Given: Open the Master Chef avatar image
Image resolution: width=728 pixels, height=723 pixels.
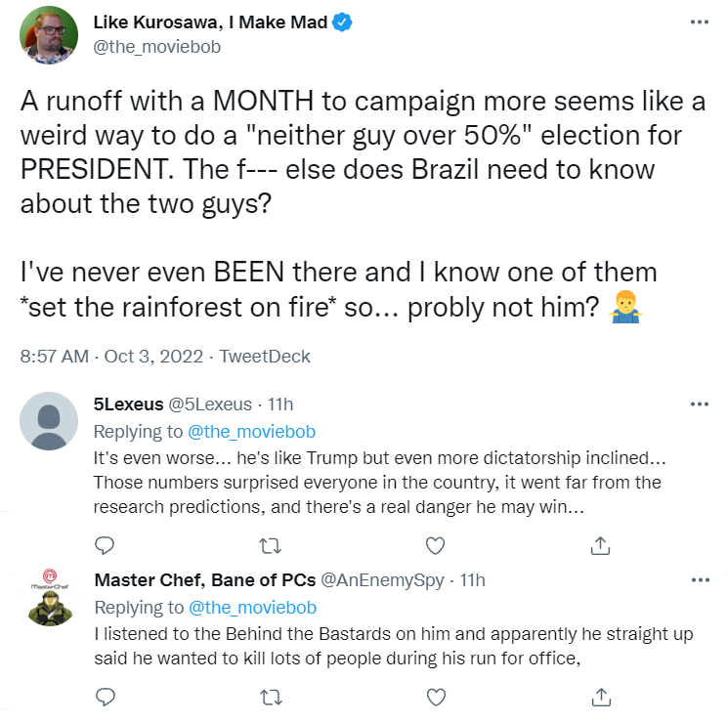Looking at the screenshot, I should 49,596.
